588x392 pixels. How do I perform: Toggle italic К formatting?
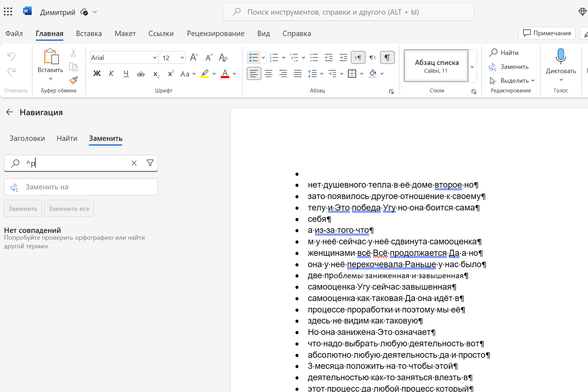click(111, 73)
